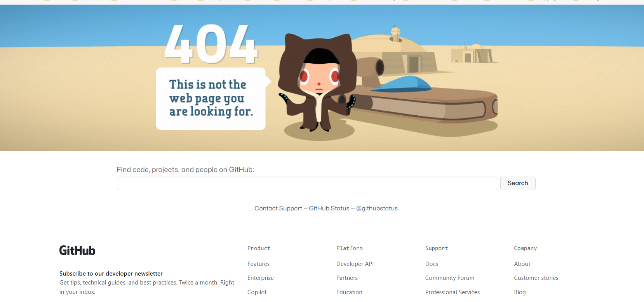Open the About company link
Image resolution: width=644 pixels, height=302 pixels.
point(522,264)
